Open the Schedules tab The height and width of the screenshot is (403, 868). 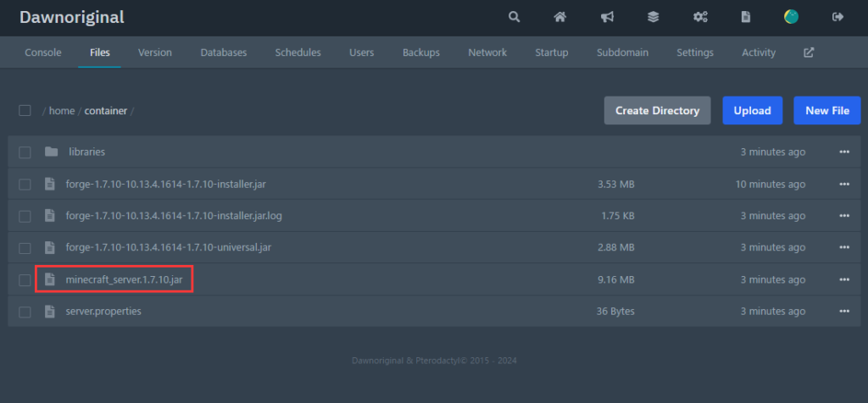[x=298, y=52]
